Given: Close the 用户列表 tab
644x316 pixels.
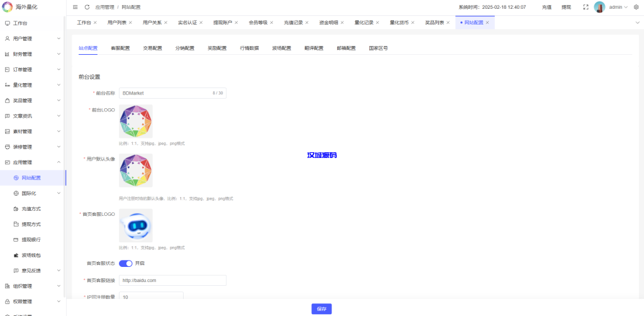Looking at the screenshot, I should [131, 23].
